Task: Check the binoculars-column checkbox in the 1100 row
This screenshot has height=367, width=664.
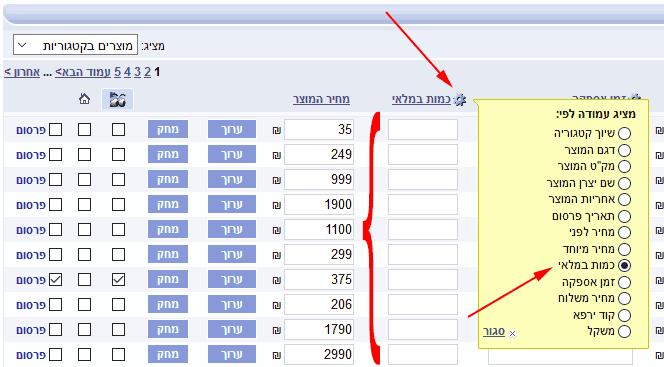Action: (118, 229)
